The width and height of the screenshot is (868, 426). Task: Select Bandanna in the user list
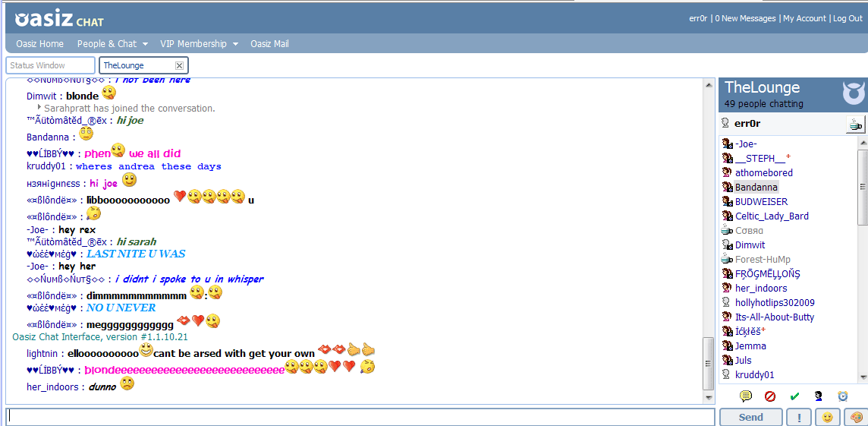pyautogui.click(x=756, y=188)
